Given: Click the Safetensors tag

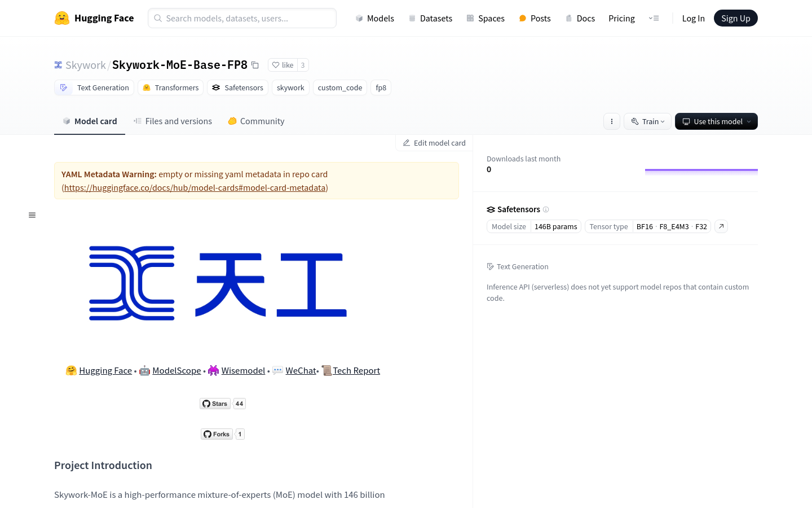Looking at the screenshot, I should [x=237, y=87].
